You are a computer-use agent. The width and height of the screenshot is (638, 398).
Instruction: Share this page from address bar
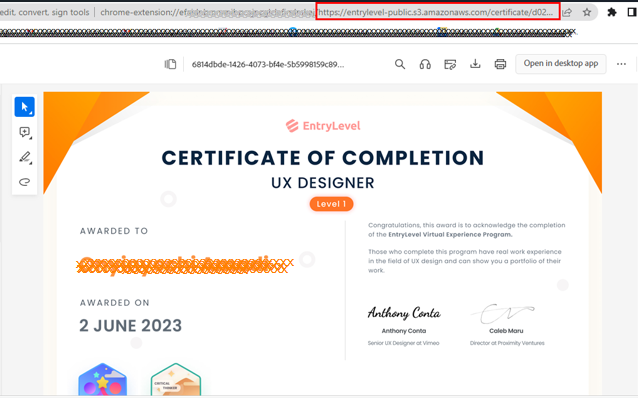point(567,12)
